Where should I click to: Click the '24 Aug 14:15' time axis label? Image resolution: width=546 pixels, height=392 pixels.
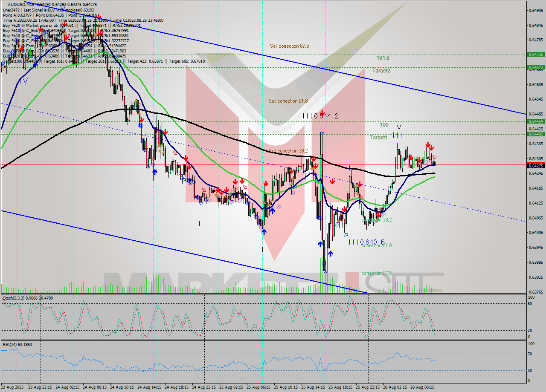point(149,387)
